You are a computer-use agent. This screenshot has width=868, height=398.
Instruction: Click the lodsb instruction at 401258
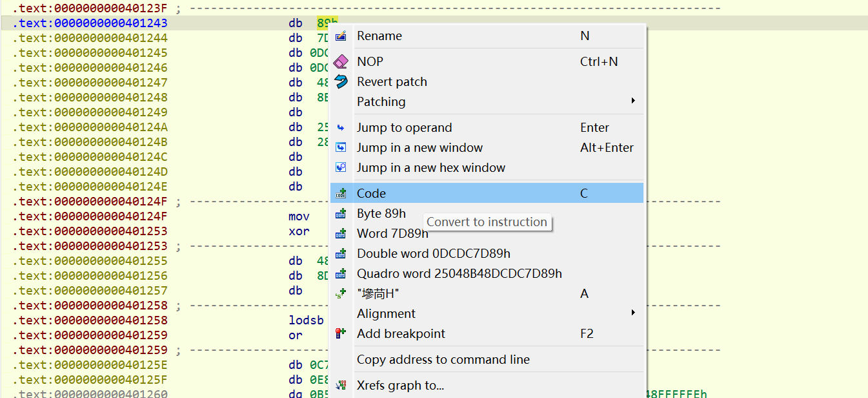click(303, 320)
